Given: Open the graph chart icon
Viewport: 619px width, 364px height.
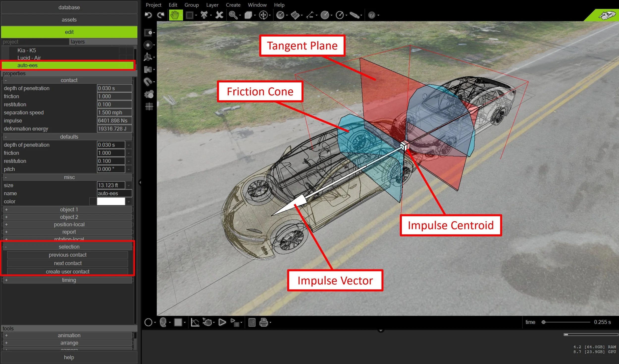Looking at the screenshot, I should tap(195, 322).
